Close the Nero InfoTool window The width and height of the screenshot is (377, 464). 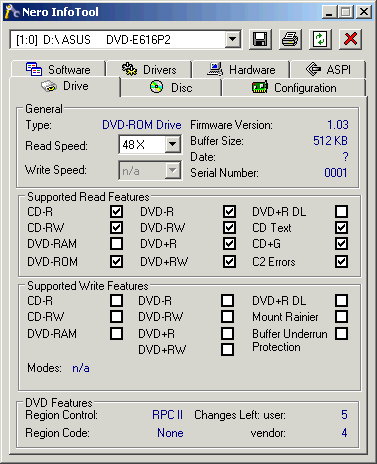(x=364, y=12)
